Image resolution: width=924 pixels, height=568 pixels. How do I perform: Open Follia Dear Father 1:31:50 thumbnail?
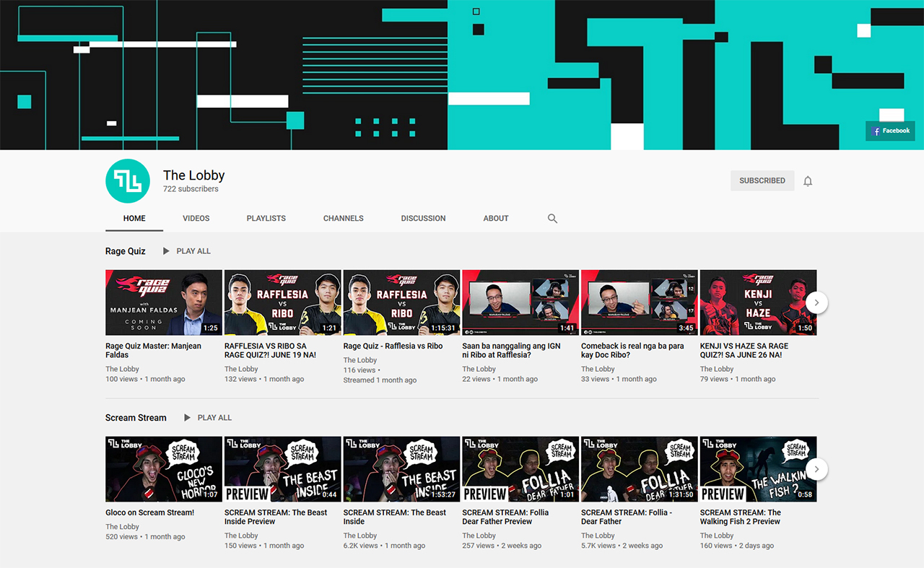[640, 469]
